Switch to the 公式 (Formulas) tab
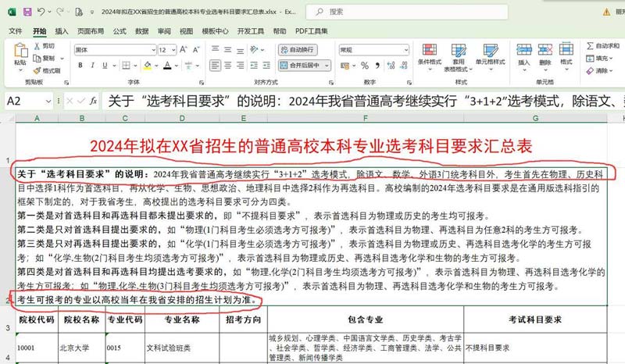625x364 pixels. click(120, 30)
